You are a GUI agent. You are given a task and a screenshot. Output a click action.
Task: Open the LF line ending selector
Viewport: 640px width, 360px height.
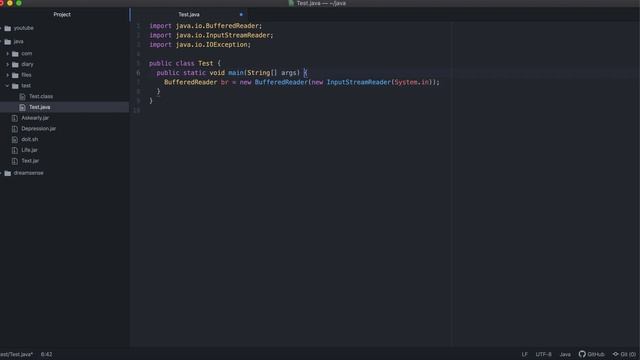524,354
